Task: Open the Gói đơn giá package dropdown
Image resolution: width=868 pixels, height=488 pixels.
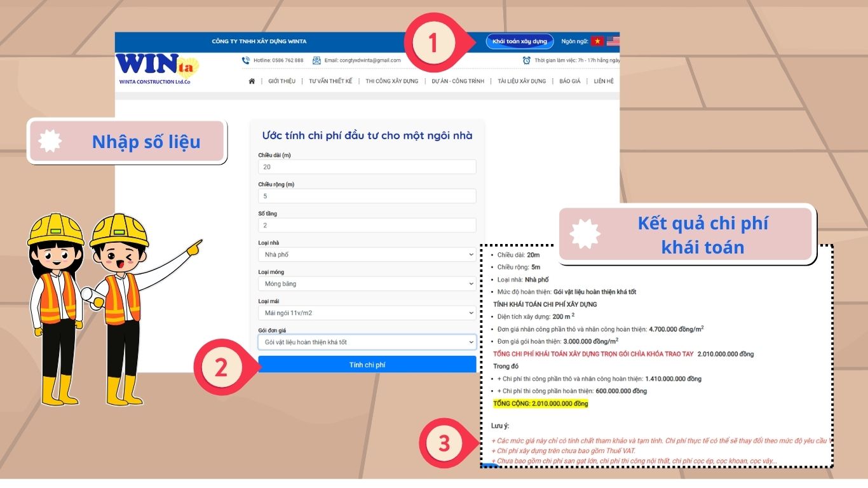Action: [367, 342]
